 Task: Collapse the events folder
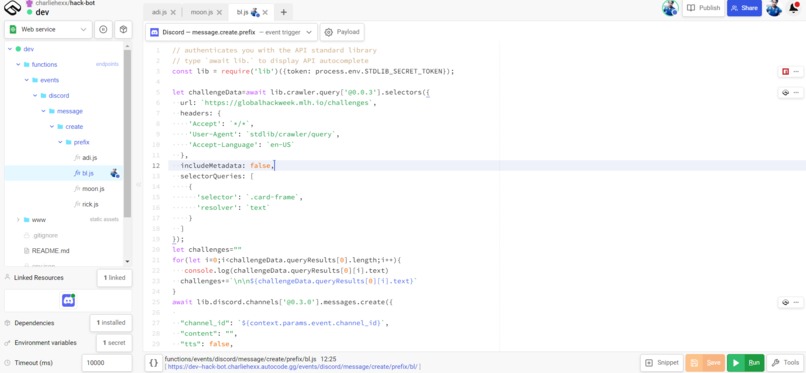click(x=26, y=80)
